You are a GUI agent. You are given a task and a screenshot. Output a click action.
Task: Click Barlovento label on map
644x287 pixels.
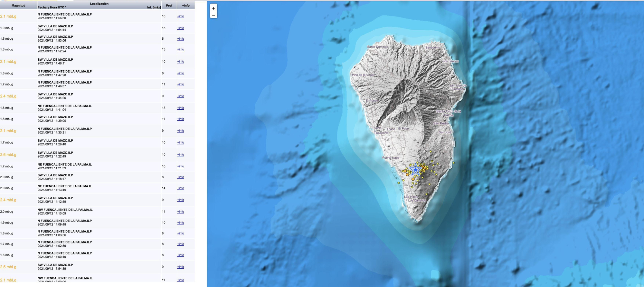point(433,47)
